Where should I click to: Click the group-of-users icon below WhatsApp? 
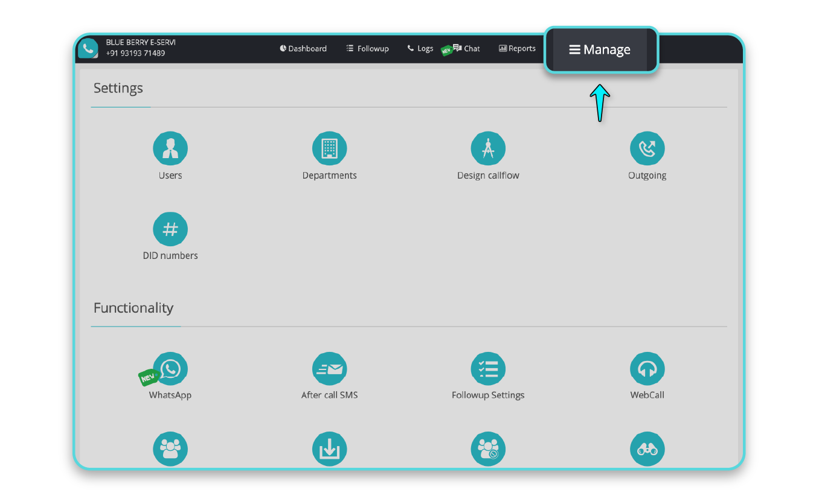[170, 448]
